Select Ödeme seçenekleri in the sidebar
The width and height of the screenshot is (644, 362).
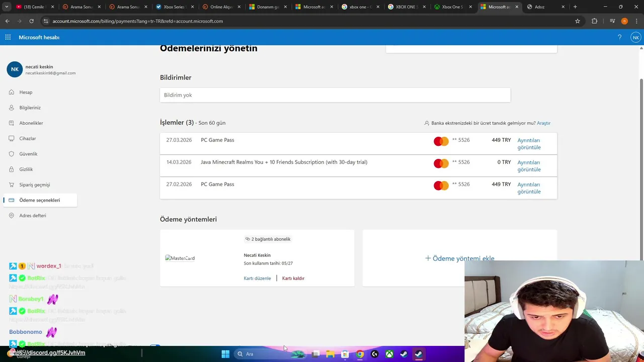(40, 200)
